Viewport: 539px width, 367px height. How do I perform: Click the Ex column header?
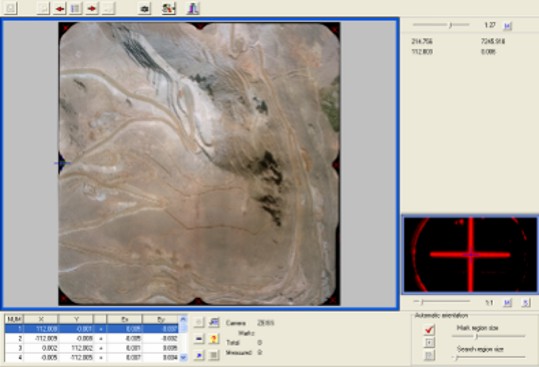pyautogui.click(x=125, y=319)
